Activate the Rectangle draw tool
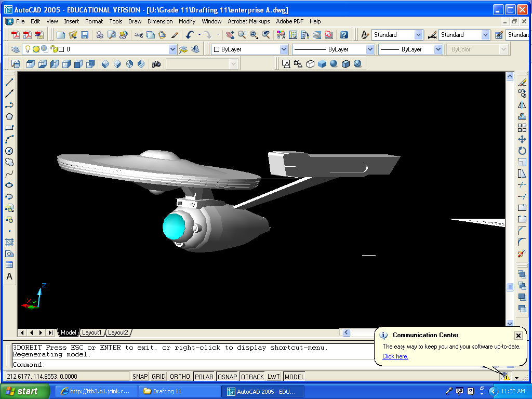Screen dimensions: 532x399 [x=9, y=127]
